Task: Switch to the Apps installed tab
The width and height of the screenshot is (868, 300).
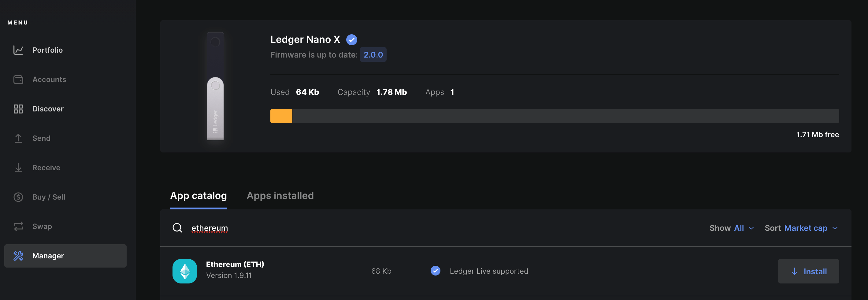Action: click(280, 196)
